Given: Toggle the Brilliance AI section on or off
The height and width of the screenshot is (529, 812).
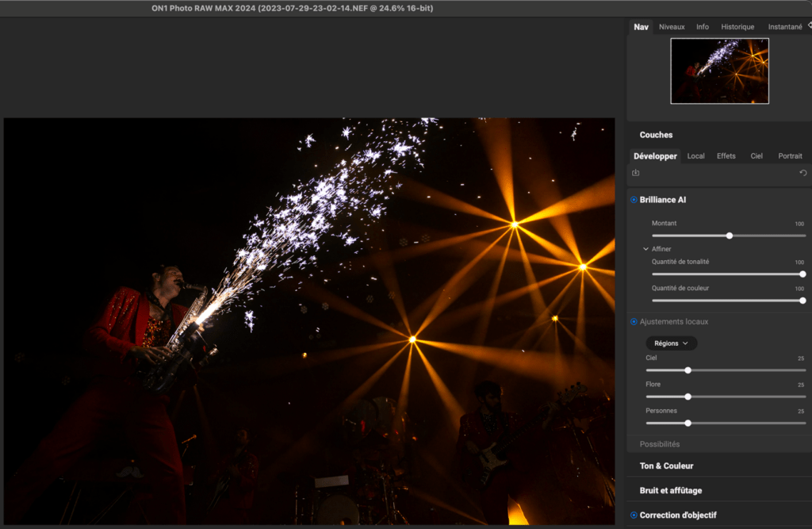Looking at the screenshot, I should (634, 200).
